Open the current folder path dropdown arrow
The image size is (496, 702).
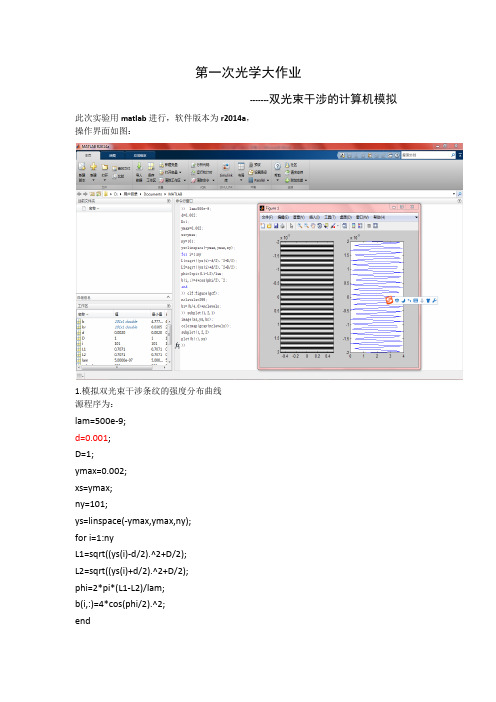(453, 194)
